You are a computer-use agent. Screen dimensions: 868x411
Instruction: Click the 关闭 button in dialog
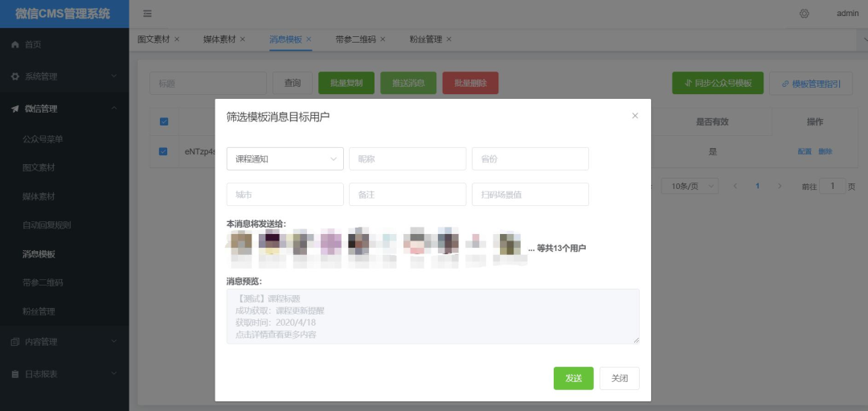pyautogui.click(x=620, y=378)
